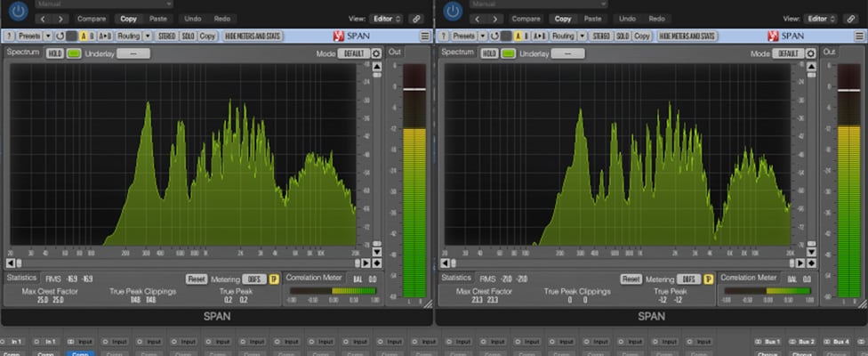Screen dimensions: 868x356
Task: Click HIDE METERS AND STATS in right SPAN
Action: [687, 36]
